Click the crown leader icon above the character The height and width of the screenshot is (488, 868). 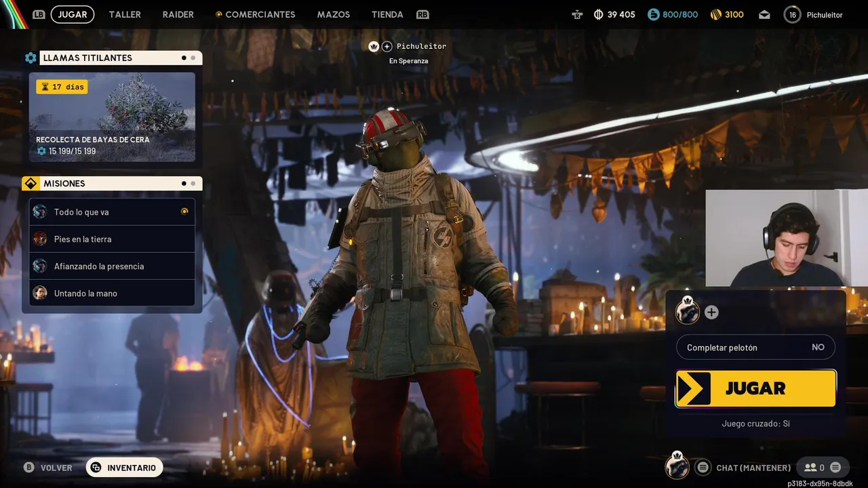click(x=374, y=46)
